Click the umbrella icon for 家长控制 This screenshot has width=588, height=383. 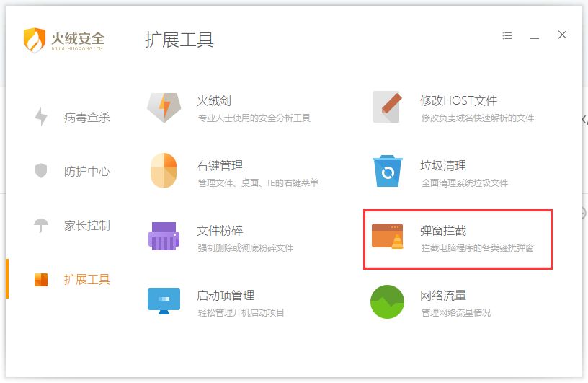pyautogui.click(x=41, y=225)
